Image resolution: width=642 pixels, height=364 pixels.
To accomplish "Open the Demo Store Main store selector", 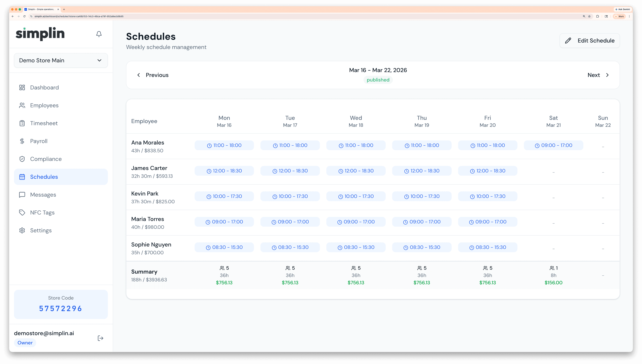I will [61, 60].
